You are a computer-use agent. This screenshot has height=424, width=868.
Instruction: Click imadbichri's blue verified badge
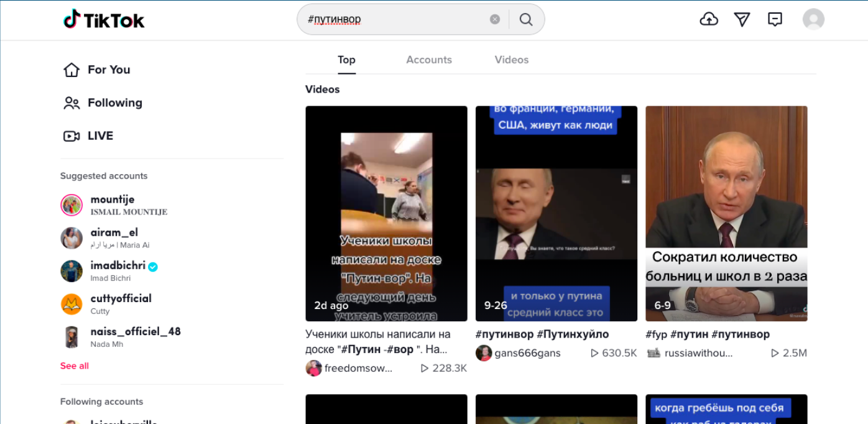153,267
